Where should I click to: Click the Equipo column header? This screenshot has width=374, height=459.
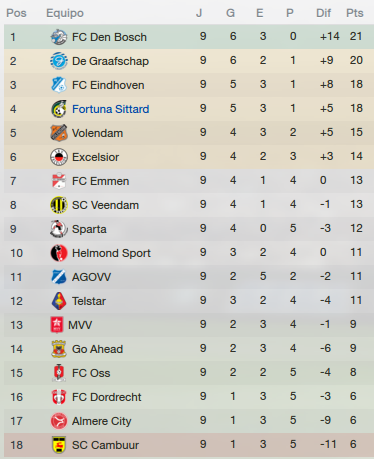point(65,13)
